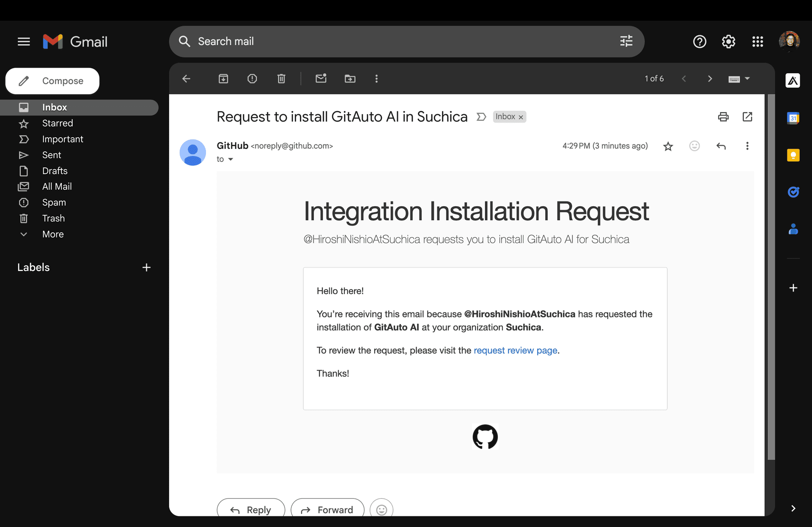Print the Integration Installation Request email
The width and height of the screenshot is (812, 527).
point(723,117)
